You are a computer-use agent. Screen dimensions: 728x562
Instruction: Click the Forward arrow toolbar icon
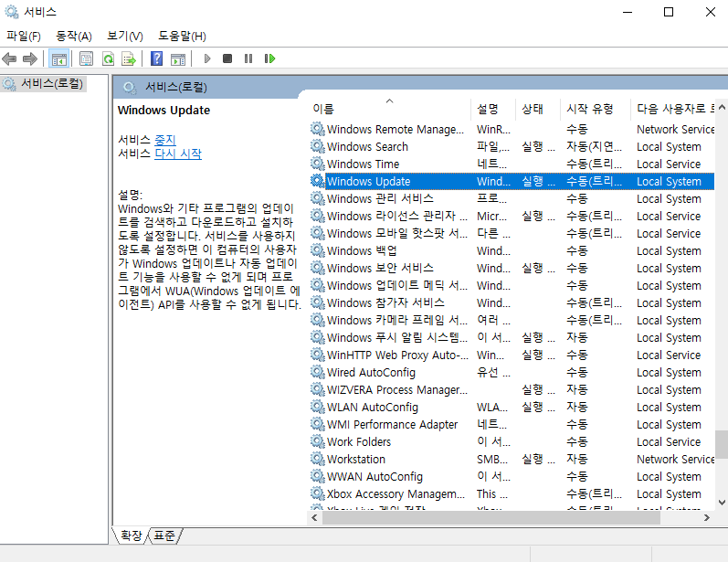[30, 58]
